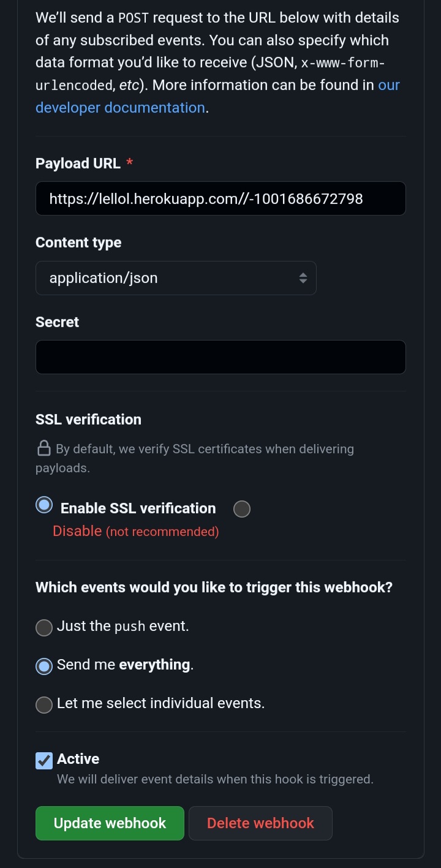441x868 pixels.
Task: Click the Content type label
Action: pos(78,243)
